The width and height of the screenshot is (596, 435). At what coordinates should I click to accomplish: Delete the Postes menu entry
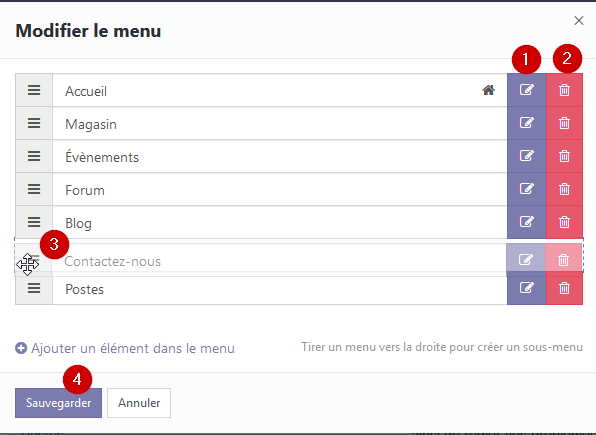coord(564,289)
